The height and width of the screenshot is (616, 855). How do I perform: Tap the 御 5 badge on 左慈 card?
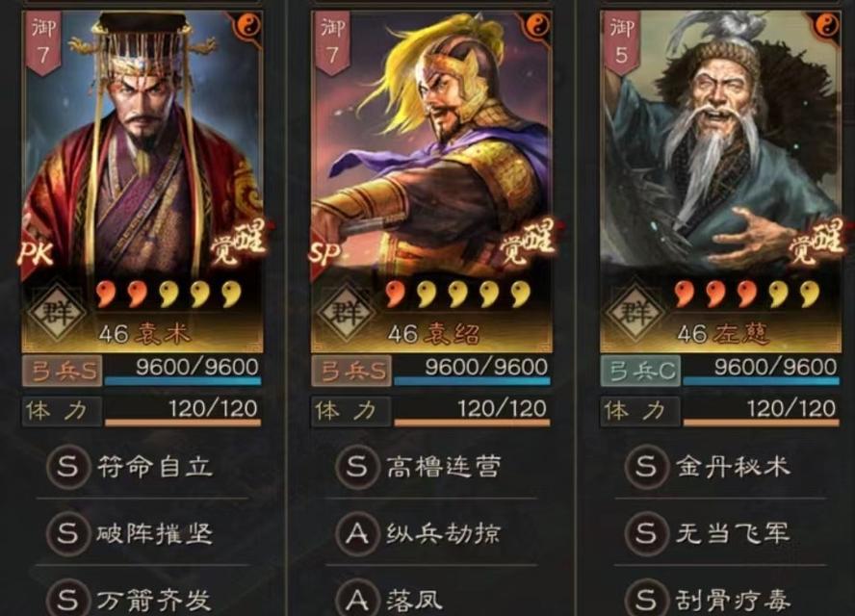click(621, 42)
